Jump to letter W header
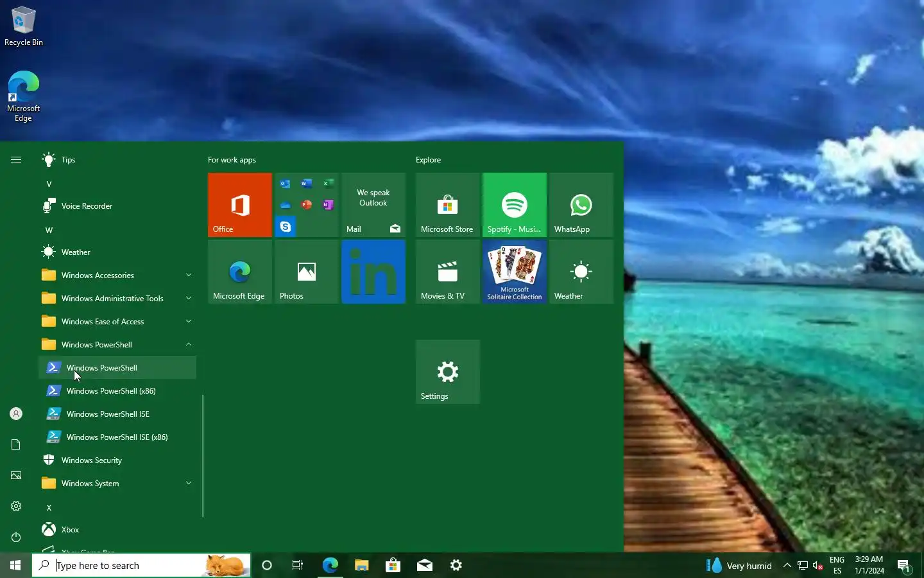The width and height of the screenshot is (924, 578). click(49, 230)
